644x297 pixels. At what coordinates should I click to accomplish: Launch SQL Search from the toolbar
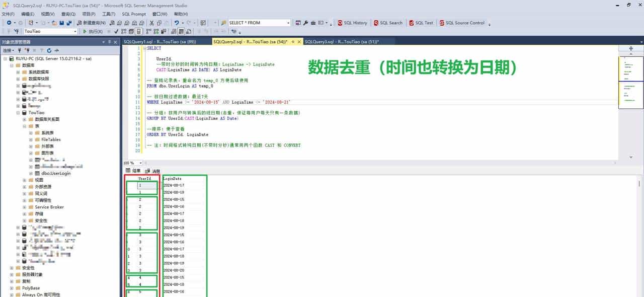(388, 23)
